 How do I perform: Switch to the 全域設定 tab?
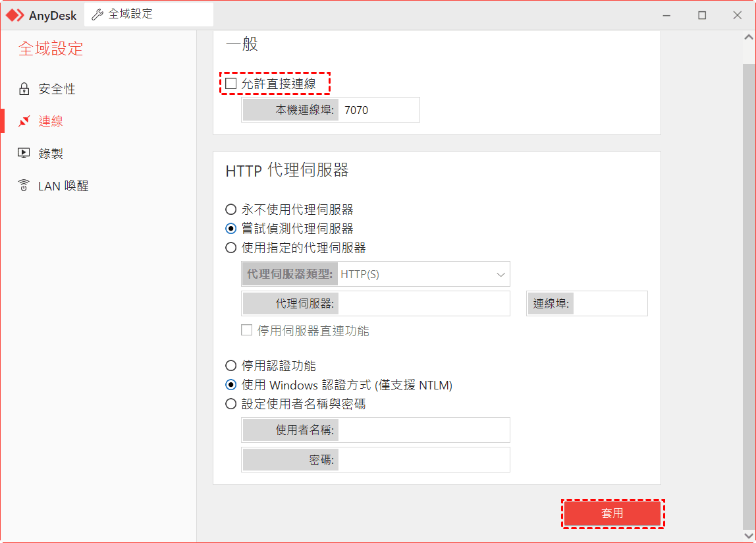(x=149, y=14)
